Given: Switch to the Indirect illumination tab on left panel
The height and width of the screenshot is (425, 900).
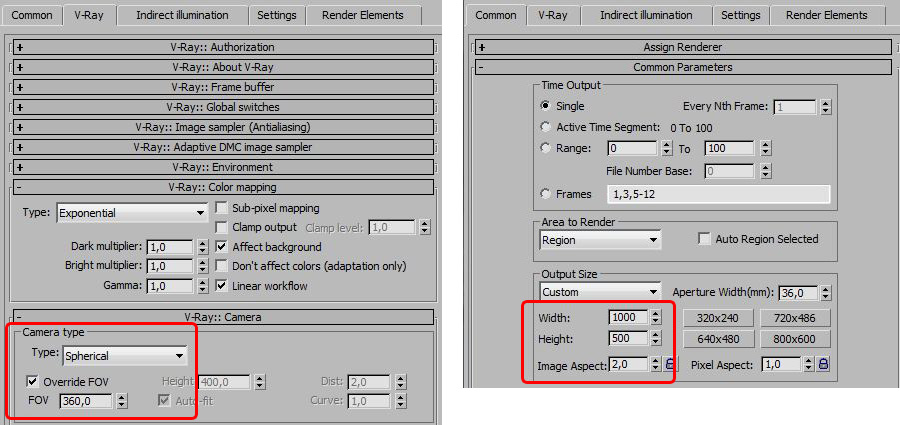Looking at the screenshot, I should [182, 16].
